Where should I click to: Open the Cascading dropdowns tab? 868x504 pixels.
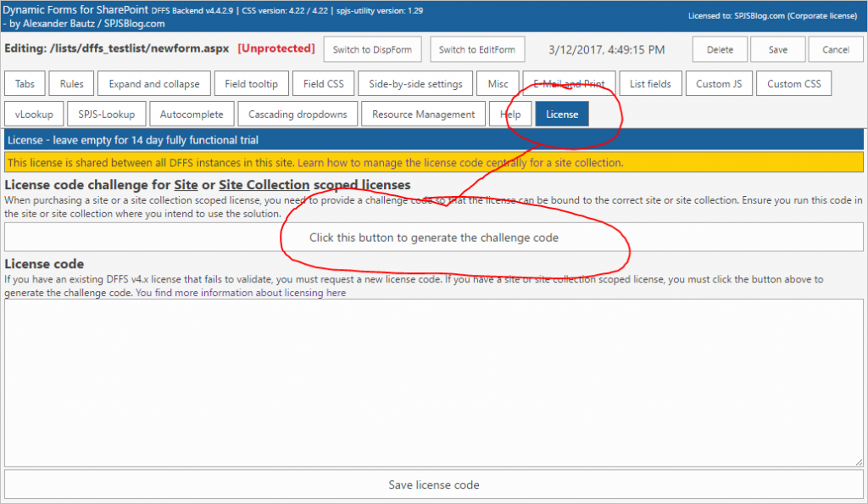tap(298, 114)
